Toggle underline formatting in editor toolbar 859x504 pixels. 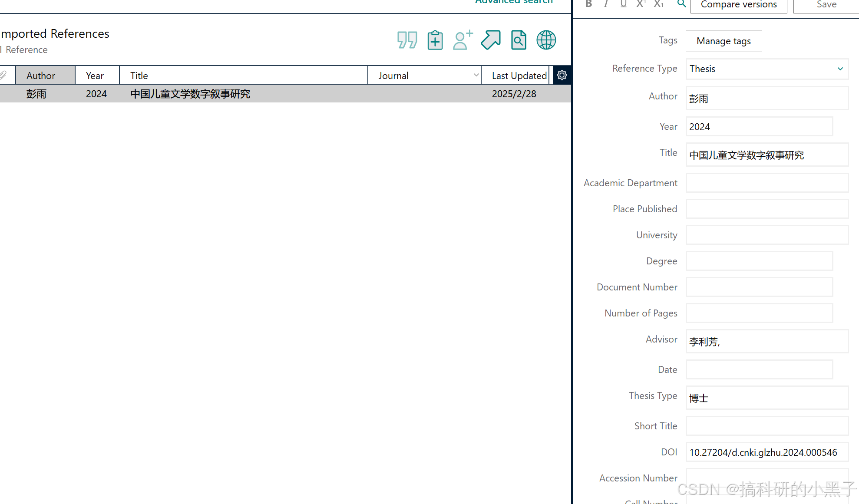(623, 4)
